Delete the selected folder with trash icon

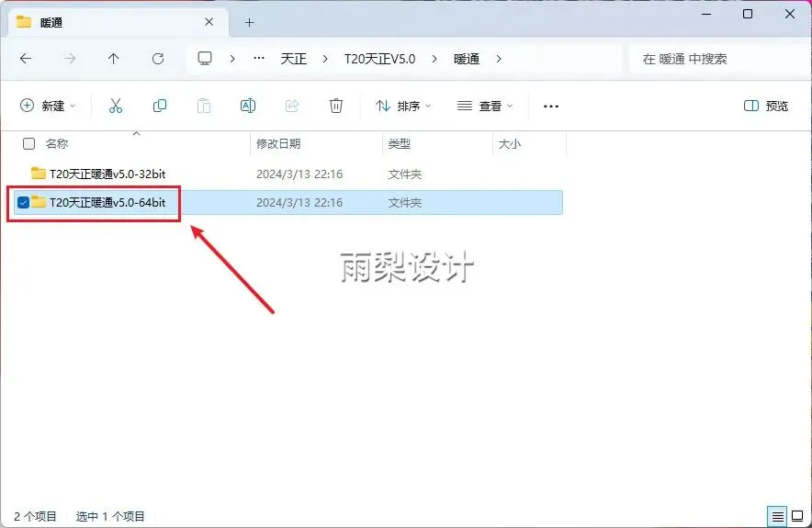[x=336, y=106]
